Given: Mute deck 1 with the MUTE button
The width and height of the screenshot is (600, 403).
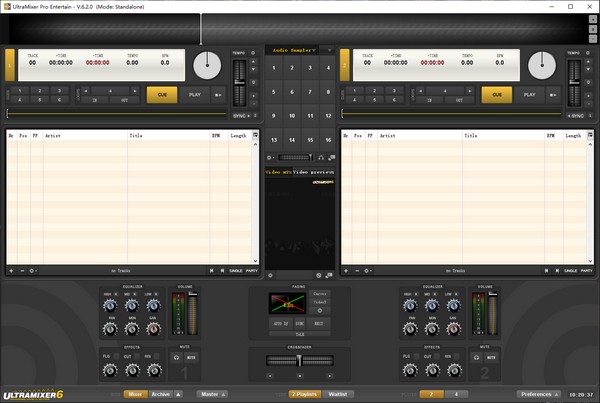Looking at the screenshot, I should [191, 357].
